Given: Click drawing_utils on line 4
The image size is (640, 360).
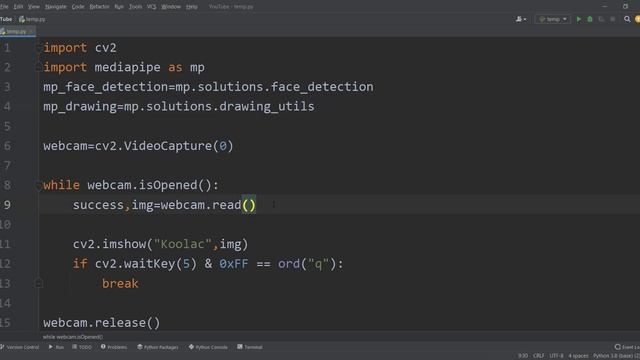Looking at the screenshot, I should (x=267, y=107).
